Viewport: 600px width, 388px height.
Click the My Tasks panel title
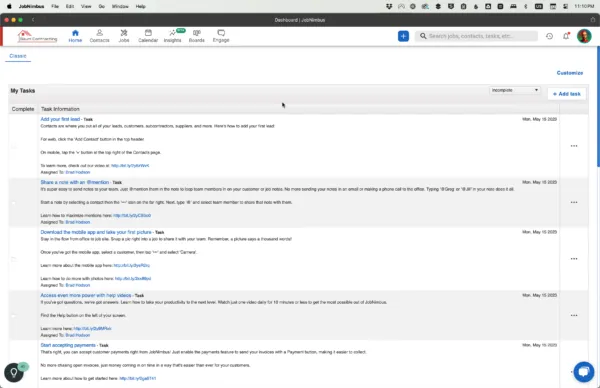[x=23, y=91]
